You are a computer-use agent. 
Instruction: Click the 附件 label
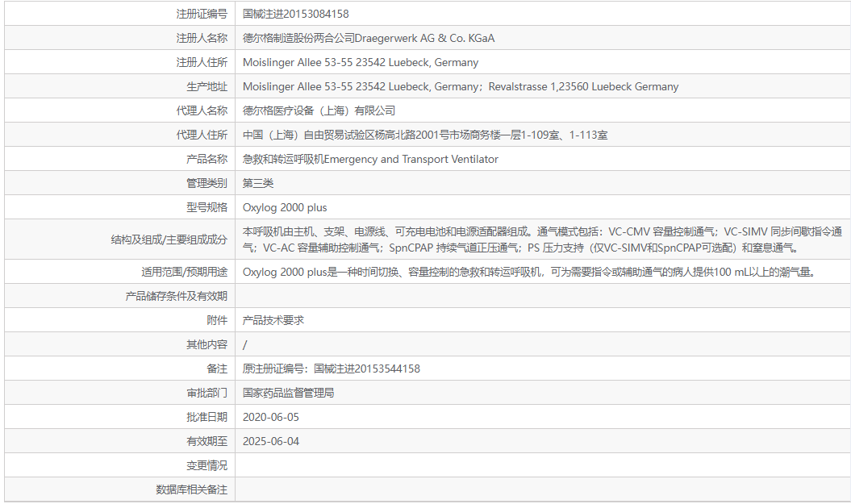tap(216, 320)
